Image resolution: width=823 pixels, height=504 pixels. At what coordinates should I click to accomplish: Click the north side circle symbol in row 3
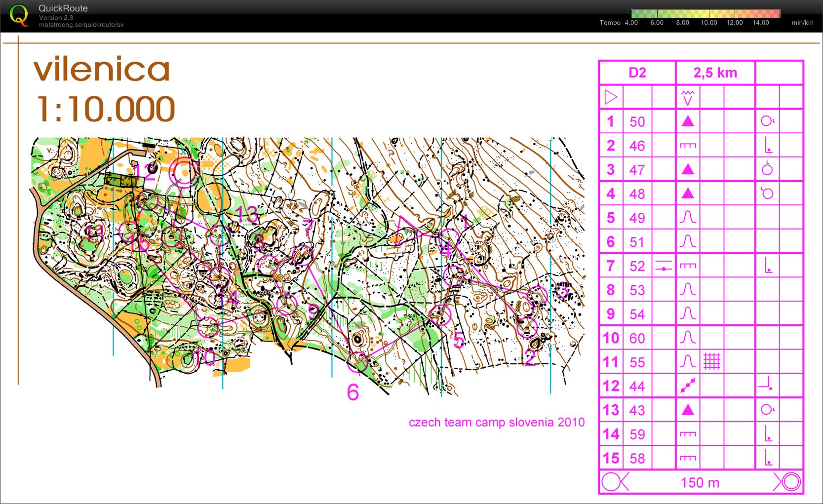767,168
